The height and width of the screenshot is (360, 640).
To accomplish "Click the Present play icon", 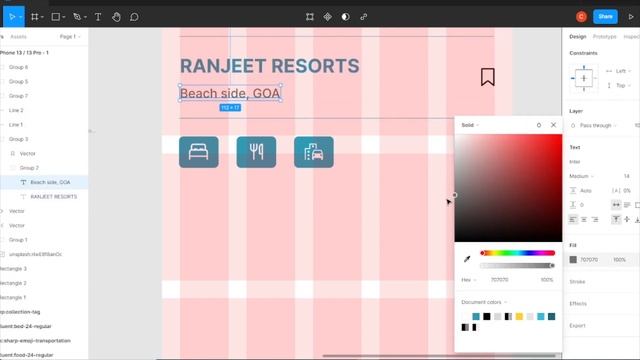I will (631, 17).
